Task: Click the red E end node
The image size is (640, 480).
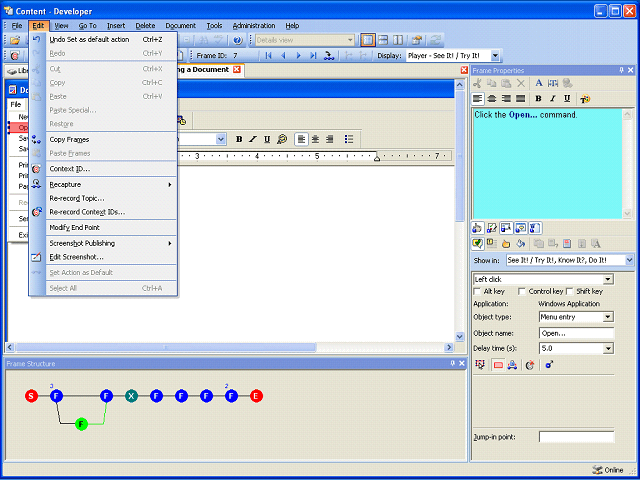Action: (x=256, y=396)
